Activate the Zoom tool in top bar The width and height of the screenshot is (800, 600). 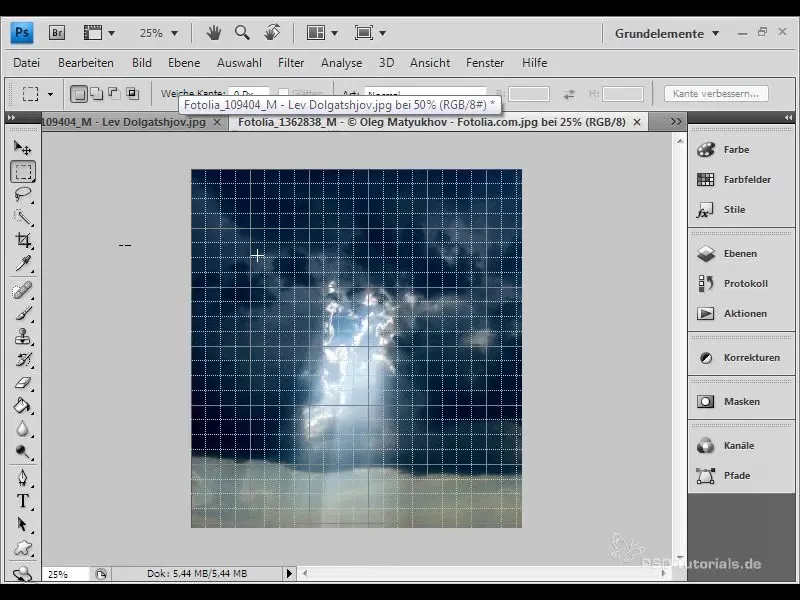coord(242,33)
